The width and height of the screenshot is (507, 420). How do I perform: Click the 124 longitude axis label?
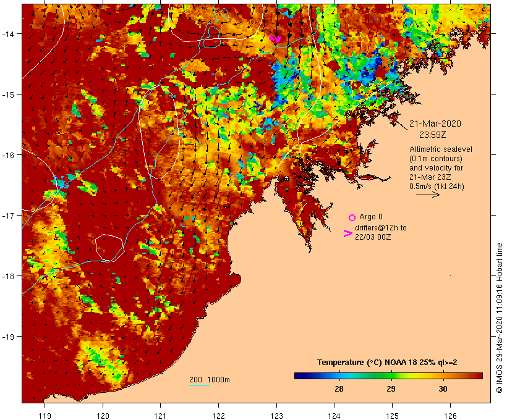coord(334,416)
